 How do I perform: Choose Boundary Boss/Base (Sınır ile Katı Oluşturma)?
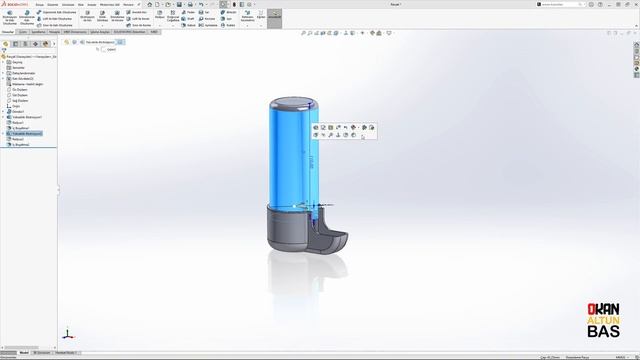[x=55, y=25]
